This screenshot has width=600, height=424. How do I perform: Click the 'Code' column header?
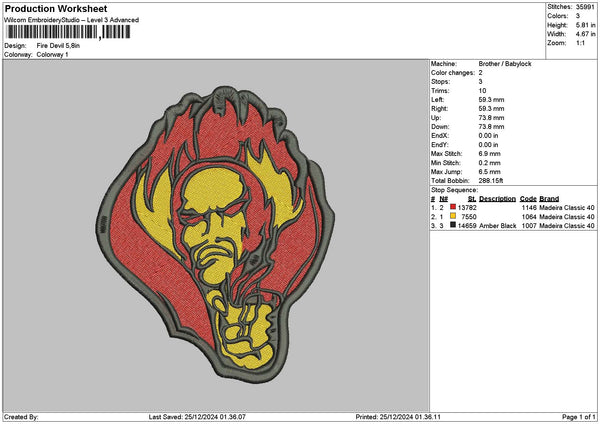tap(528, 199)
